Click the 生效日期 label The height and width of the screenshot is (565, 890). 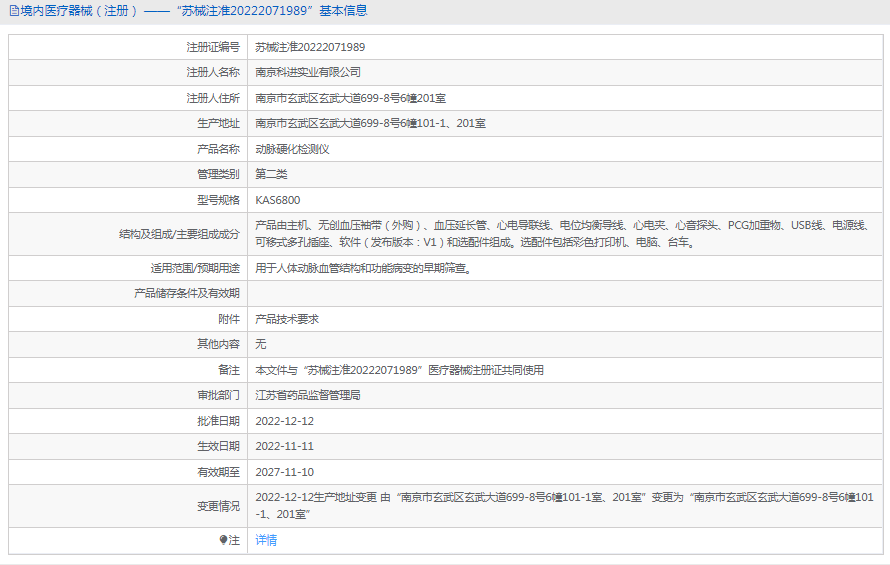tap(219, 446)
